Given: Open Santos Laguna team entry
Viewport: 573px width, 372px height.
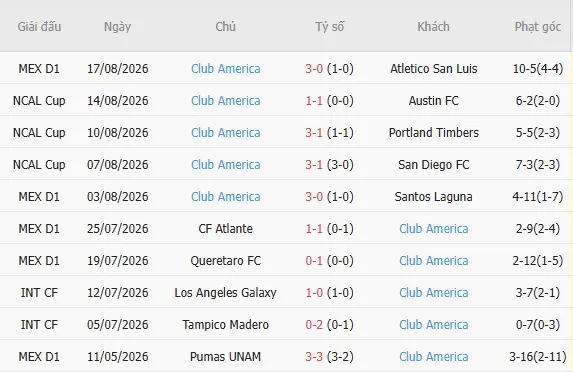Looking at the screenshot, I should pyautogui.click(x=433, y=197).
